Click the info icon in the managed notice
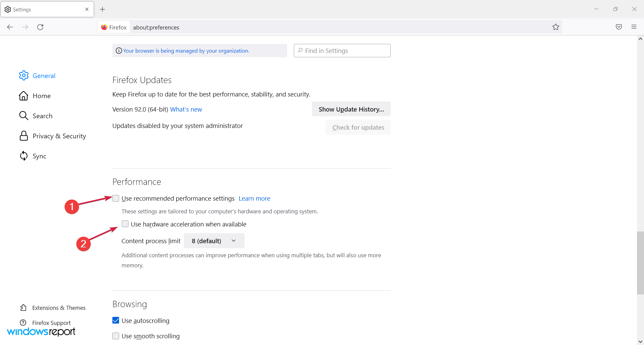 (x=119, y=51)
